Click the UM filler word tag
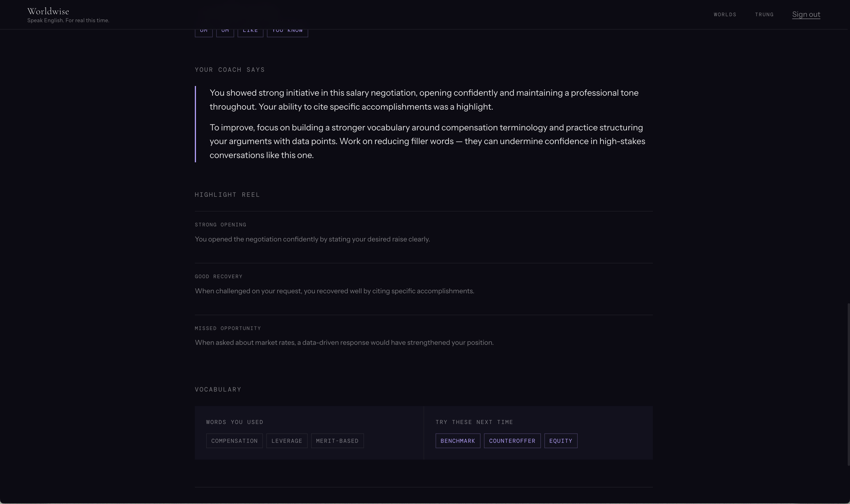The image size is (850, 504). click(x=203, y=33)
